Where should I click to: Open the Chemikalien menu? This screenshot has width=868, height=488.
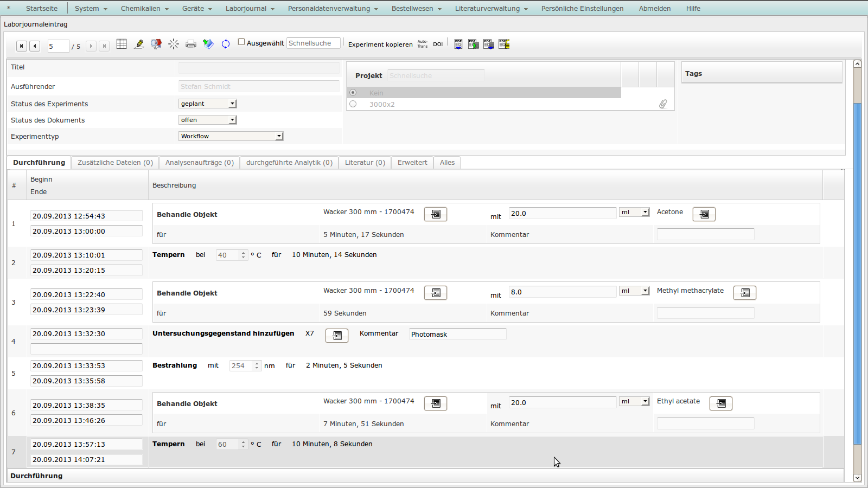(144, 8)
